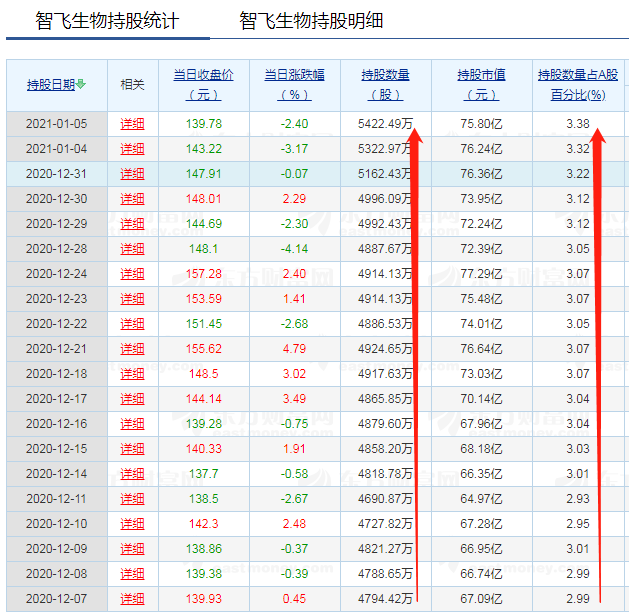The image size is (629, 616).
Task: Open 详细 link for 2020-12-10
Action: point(132,524)
